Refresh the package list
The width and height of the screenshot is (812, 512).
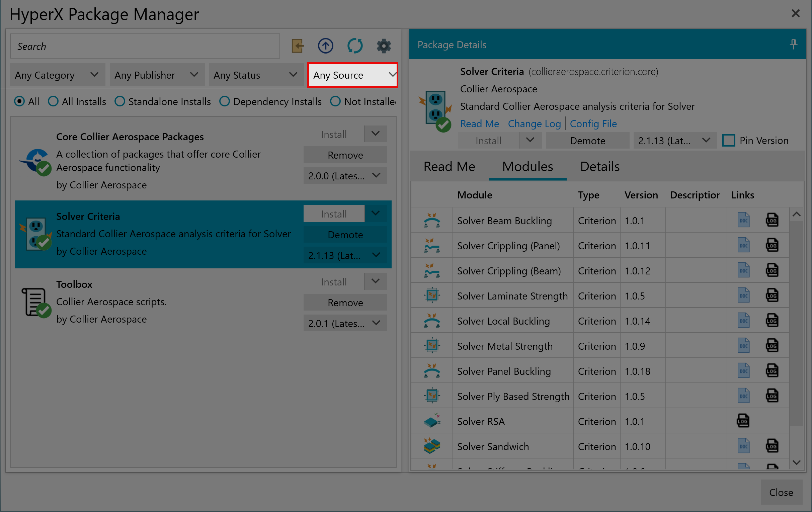(355, 46)
